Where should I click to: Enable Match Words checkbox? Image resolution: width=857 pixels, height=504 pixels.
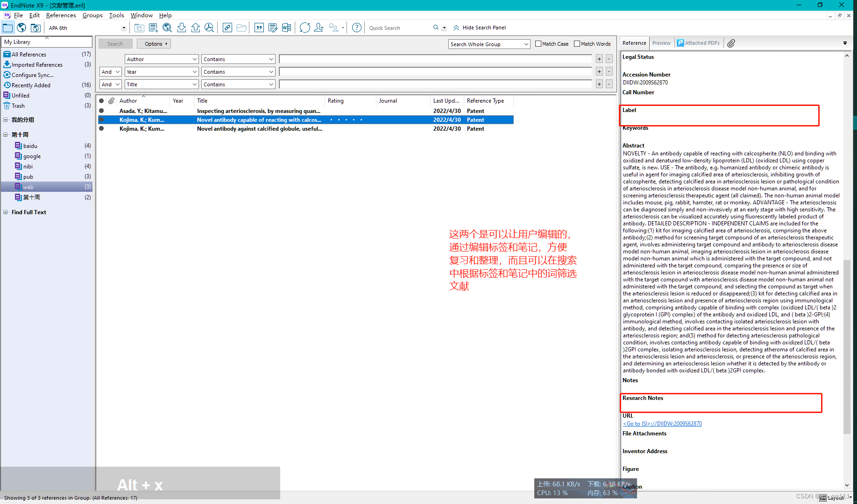pyautogui.click(x=577, y=44)
